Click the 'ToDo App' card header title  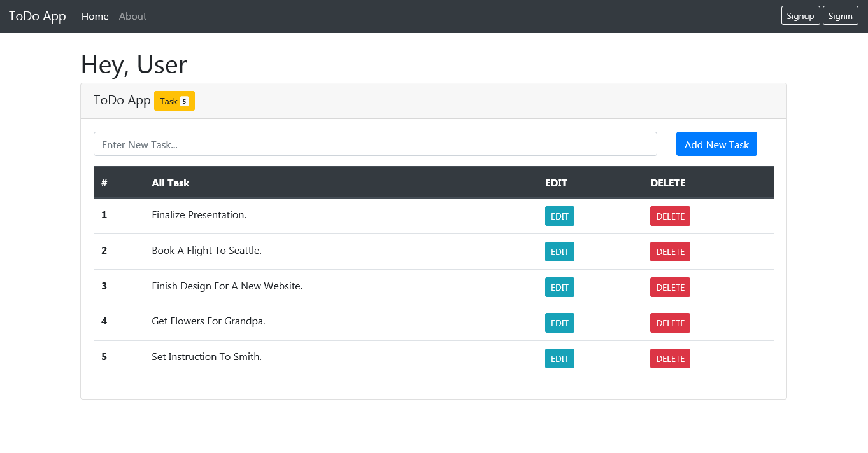122,101
